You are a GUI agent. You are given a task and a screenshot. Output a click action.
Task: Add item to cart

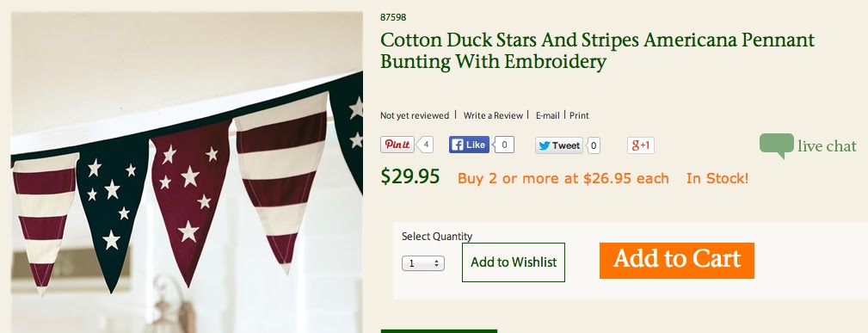coord(676,261)
